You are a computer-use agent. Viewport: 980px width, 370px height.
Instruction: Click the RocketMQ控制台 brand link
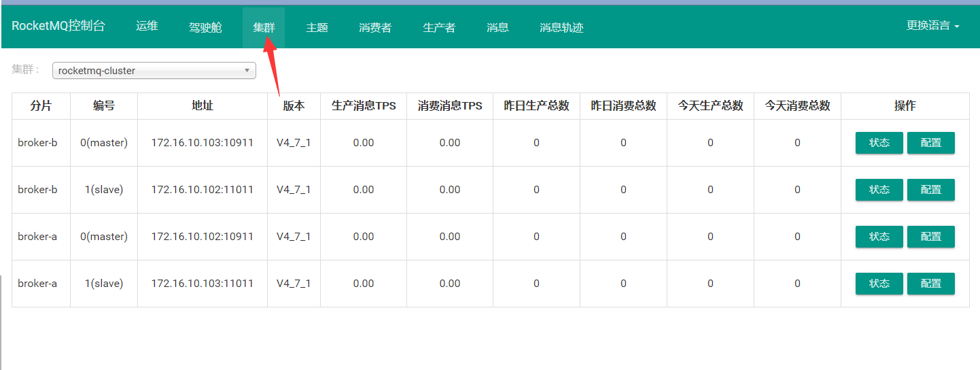coord(58,26)
